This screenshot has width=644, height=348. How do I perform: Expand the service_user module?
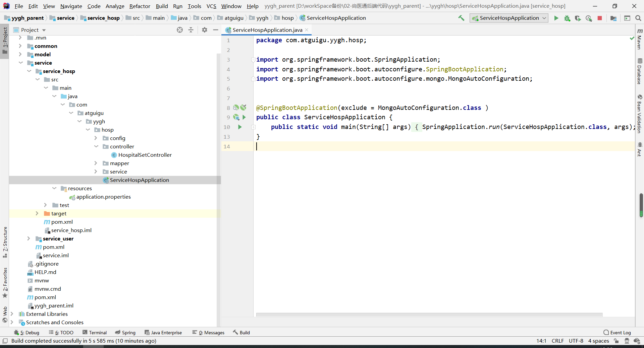pos(29,238)
